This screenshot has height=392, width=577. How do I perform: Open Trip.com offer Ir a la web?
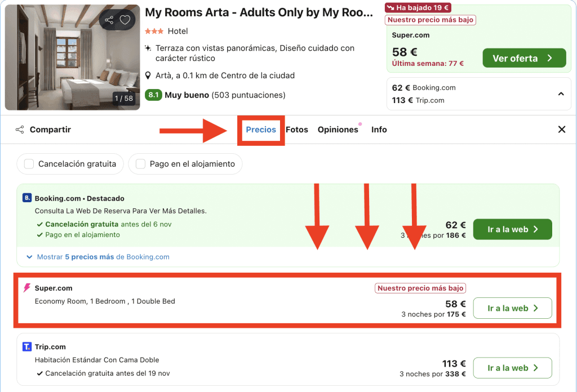pyautogui.click(x=512, y=368)
